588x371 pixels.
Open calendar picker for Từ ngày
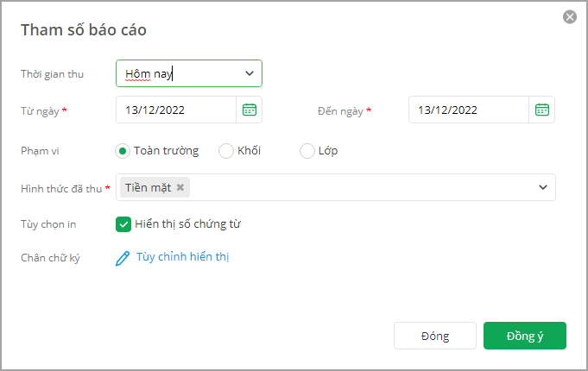pos(250,110)
